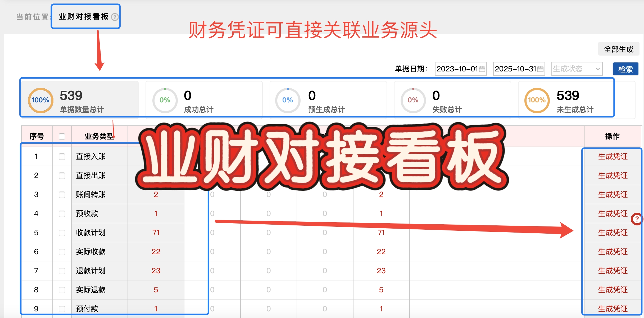The image size is (644, 318).
Task: Click the count 71 beside 收款计划
Action: [156, 233]
